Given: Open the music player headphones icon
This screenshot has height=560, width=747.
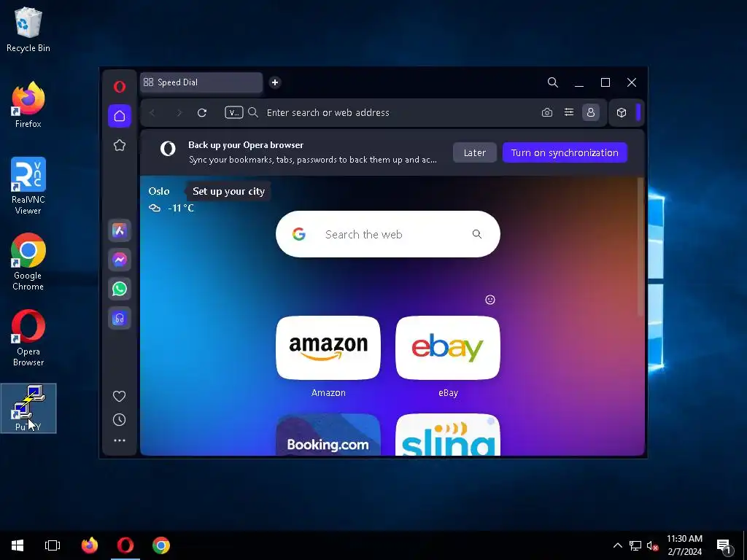Looking at the screenshot, I should click(120, 318).
